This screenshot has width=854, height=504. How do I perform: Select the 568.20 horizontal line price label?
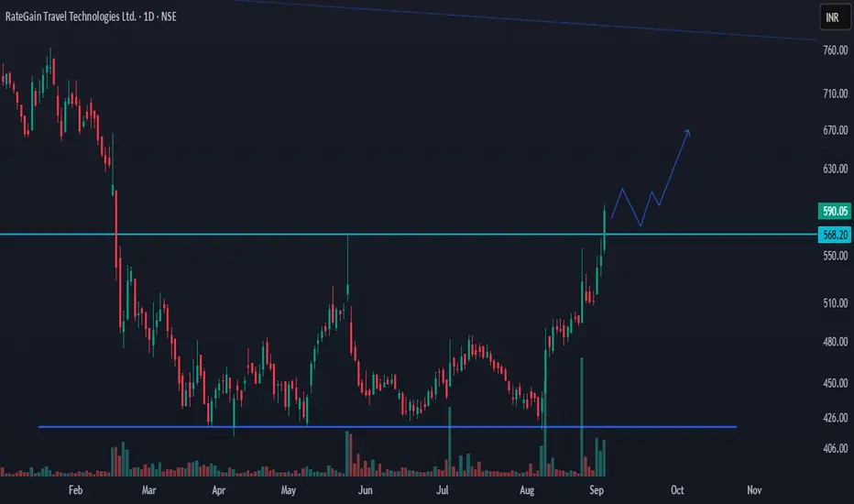click(835, 235)
